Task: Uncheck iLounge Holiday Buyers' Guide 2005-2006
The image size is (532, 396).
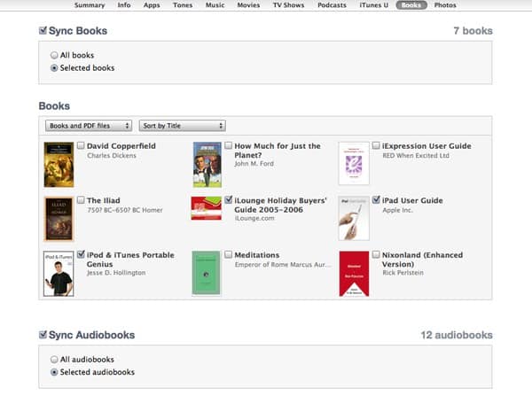Action: [x=229, y=199]
